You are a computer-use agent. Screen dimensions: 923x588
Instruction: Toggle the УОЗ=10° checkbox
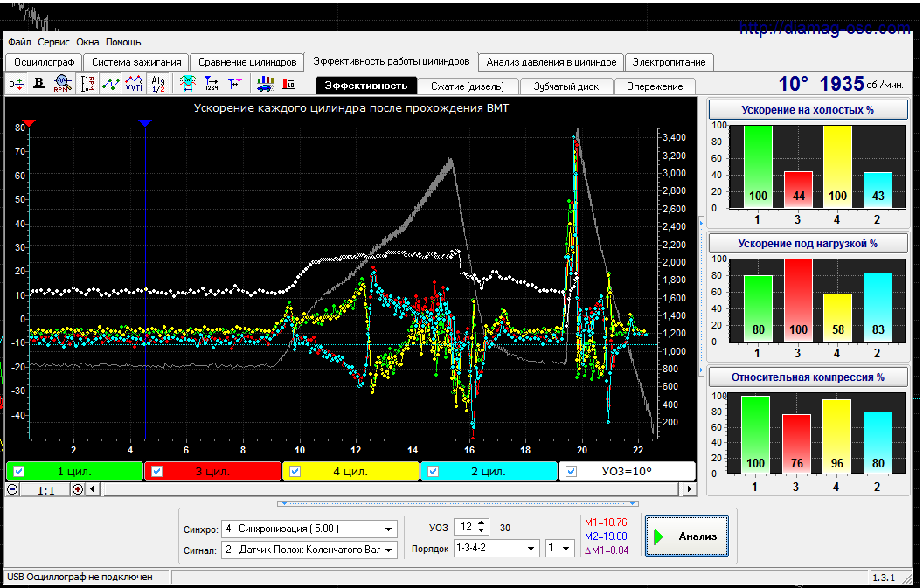point(571,472)
